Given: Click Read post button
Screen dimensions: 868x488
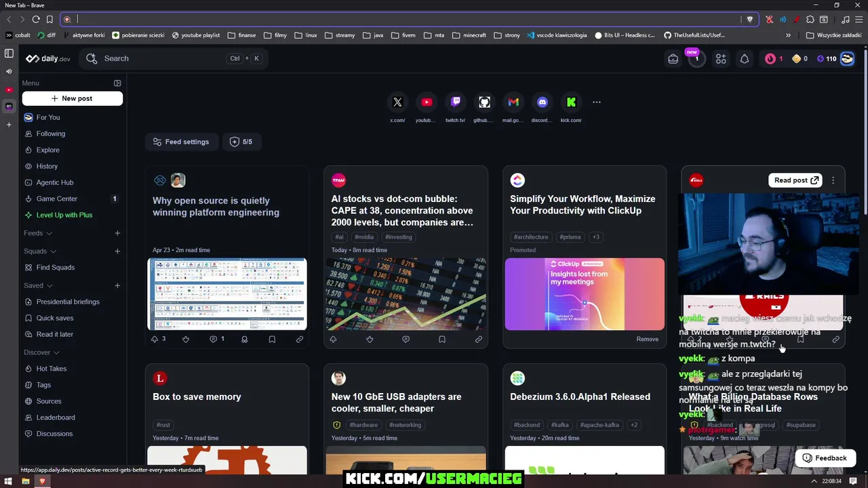Looking at the screenshot, I should click(795, 180).
